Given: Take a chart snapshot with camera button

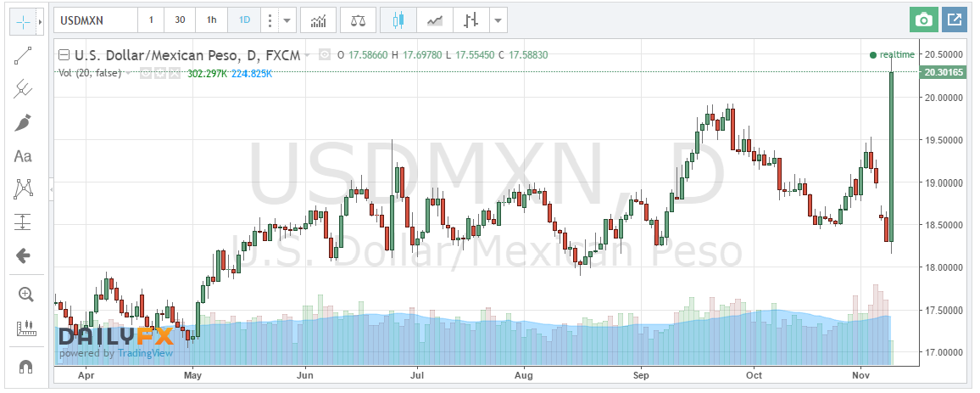Looking at the screenshot, I should click(924, 20).
